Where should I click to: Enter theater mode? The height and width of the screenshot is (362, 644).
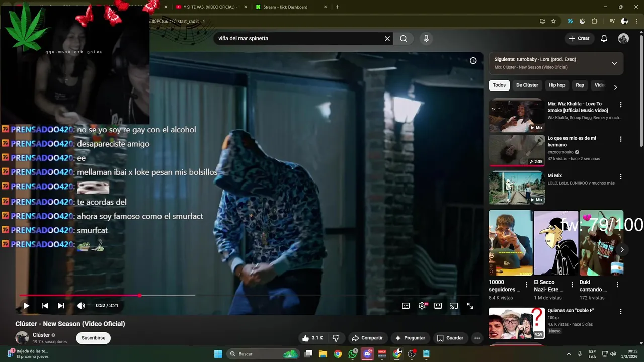point(438,305)
